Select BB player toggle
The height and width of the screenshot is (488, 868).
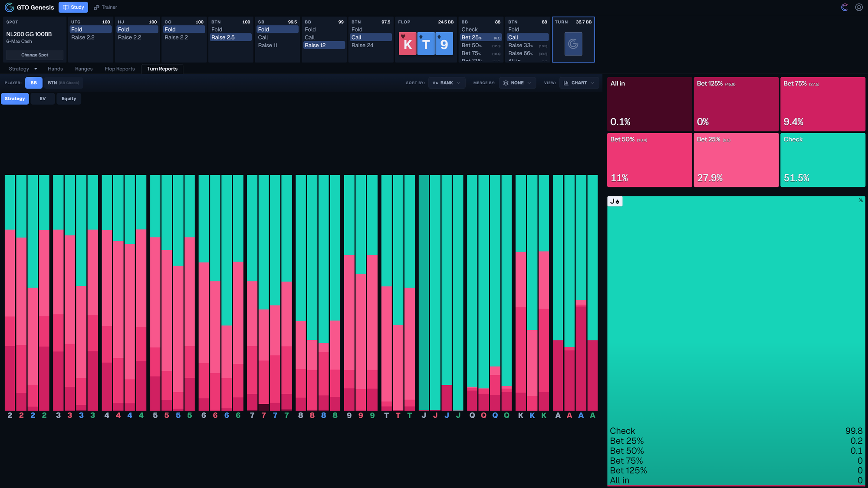pos(34,83)
